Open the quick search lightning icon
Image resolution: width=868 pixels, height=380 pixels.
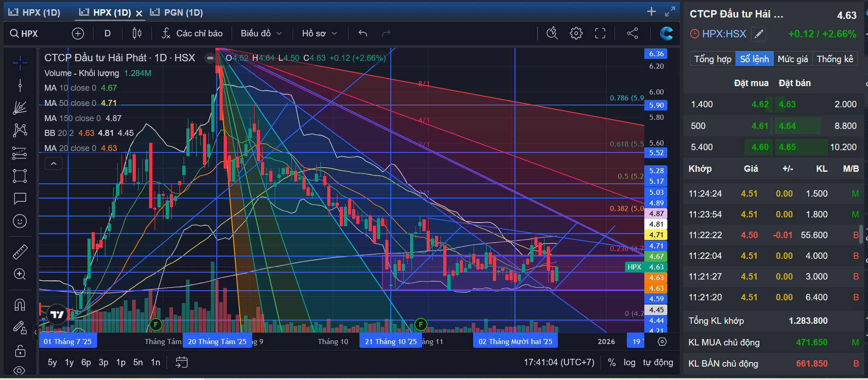coord(552,33)
